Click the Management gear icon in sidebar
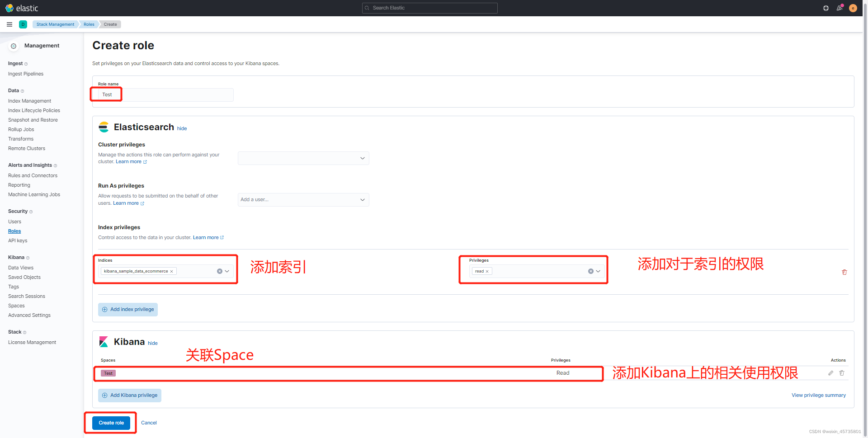This screenshot has height=438, width=868. [x=14, y=46]
